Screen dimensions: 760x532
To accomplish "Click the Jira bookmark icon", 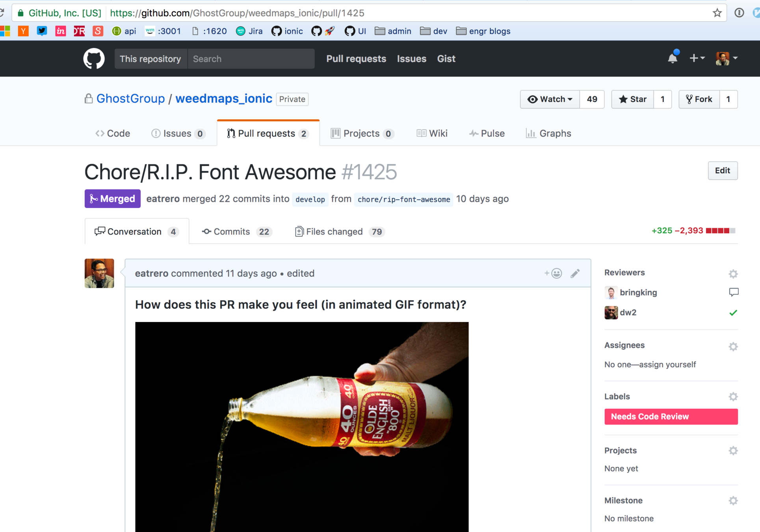I will (x=240, y=31).
